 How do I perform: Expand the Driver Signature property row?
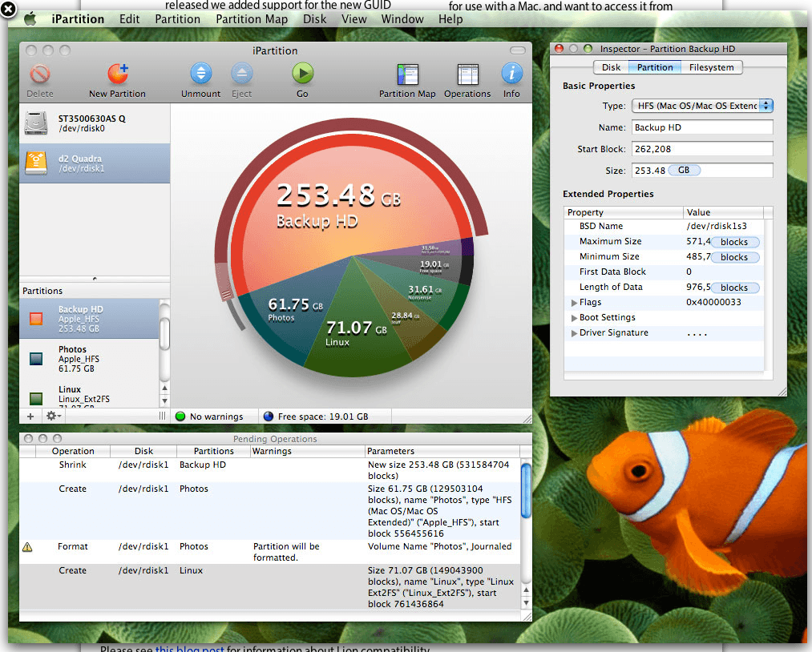[574, 333]
